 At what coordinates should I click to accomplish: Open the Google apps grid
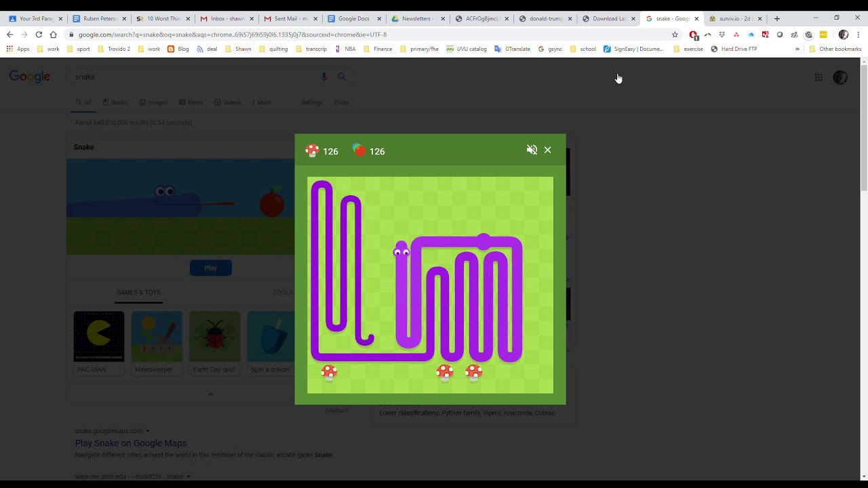coord(818,77)
